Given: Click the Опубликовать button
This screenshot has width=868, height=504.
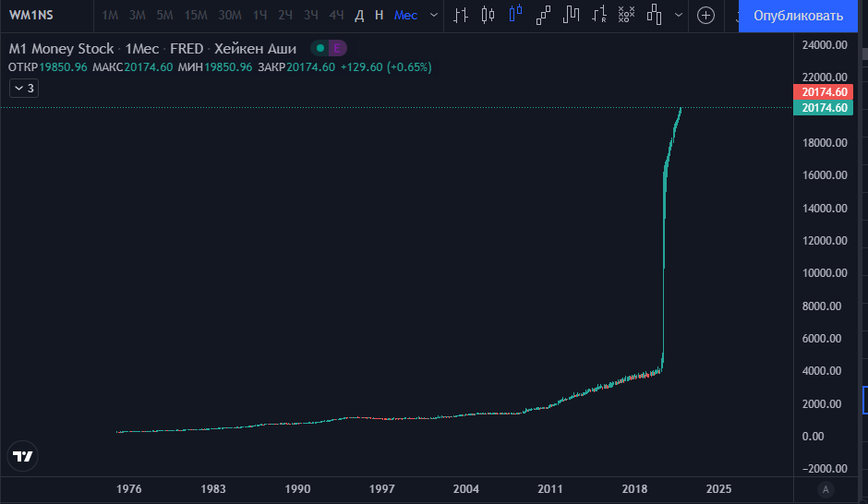Looking at the screenshot, I should tap(798, 16).
